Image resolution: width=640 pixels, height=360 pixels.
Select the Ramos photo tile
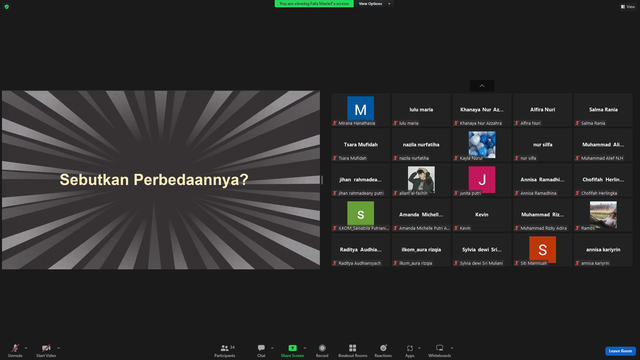603,215
